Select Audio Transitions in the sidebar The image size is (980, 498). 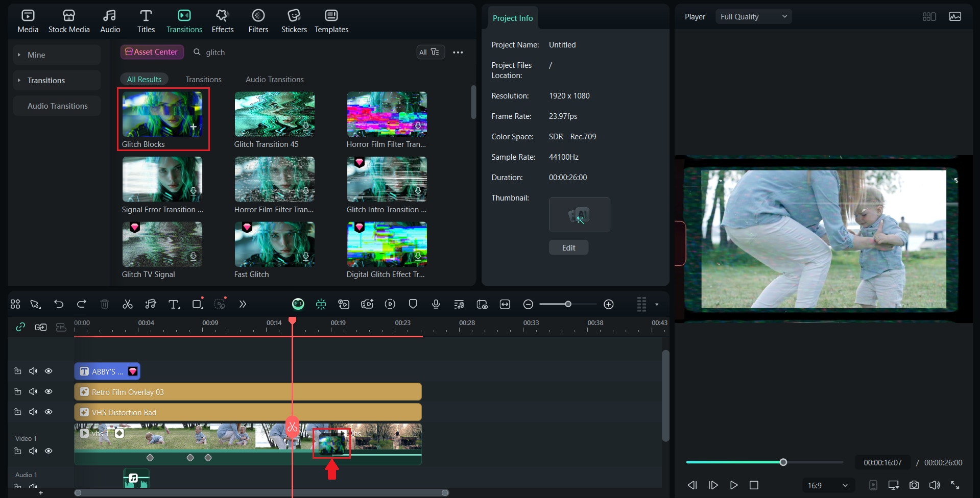coord(57,106)
